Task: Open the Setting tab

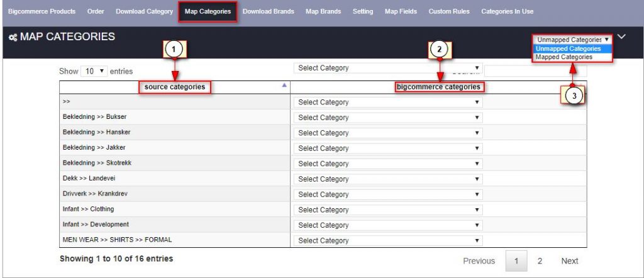Action: pos(363,11)
